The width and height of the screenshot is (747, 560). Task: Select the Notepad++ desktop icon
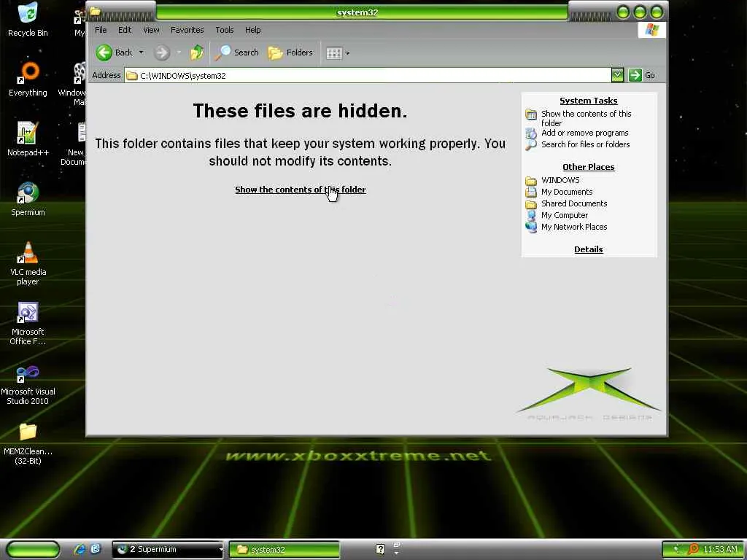point(28,139)
